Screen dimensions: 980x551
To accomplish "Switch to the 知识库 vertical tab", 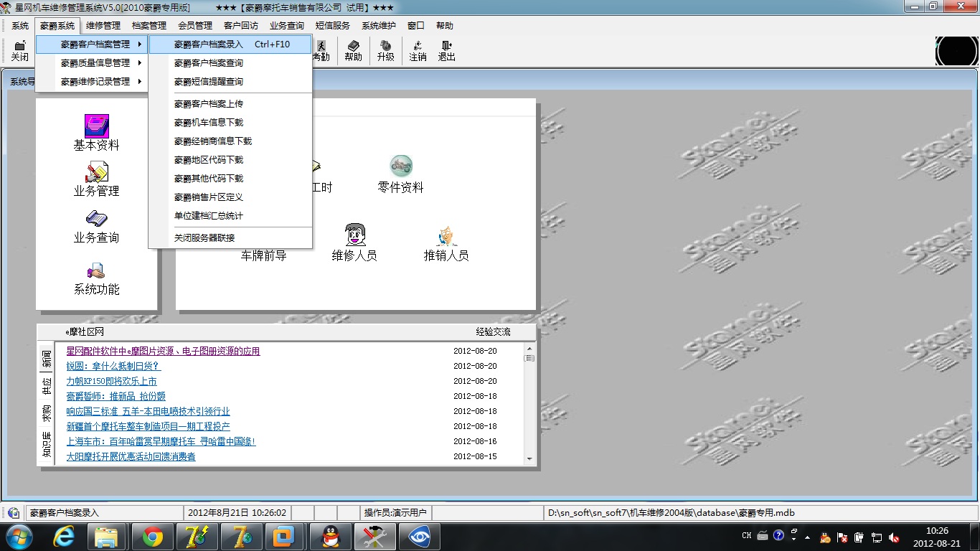I will 46,445.
